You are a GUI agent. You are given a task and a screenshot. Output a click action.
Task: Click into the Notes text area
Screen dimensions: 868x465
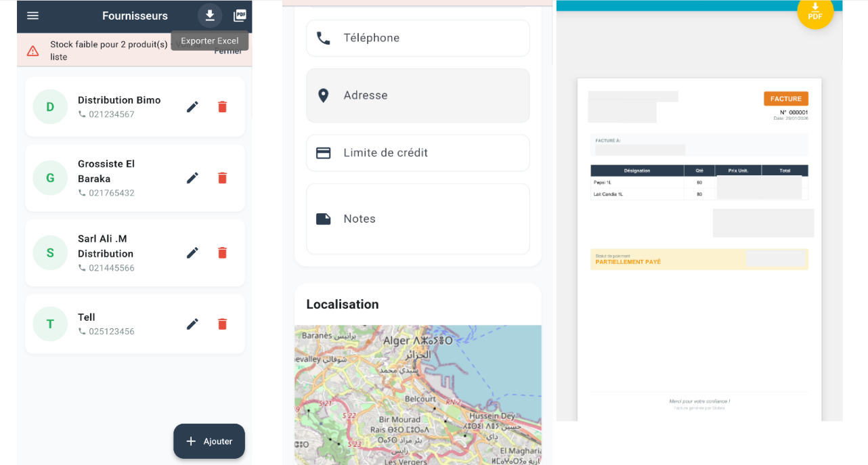[418, 219]
